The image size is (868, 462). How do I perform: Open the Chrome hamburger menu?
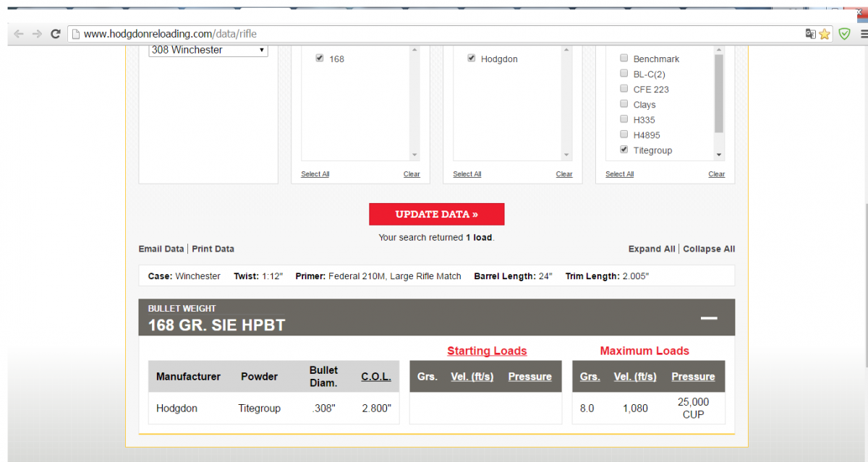pyautogui.click(x=864, y=33)
